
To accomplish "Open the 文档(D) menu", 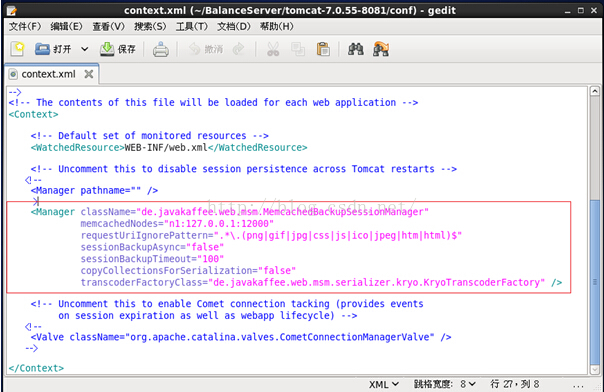I will pos(234,27).
